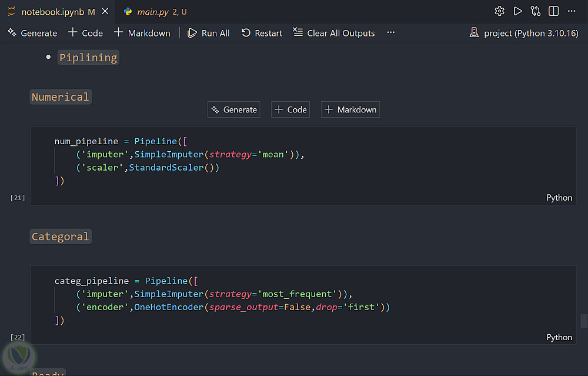The height and width of the screenshot is (376, 588).
Task: Close the notebook.ipynb tab
Action: tap(105, 12)
